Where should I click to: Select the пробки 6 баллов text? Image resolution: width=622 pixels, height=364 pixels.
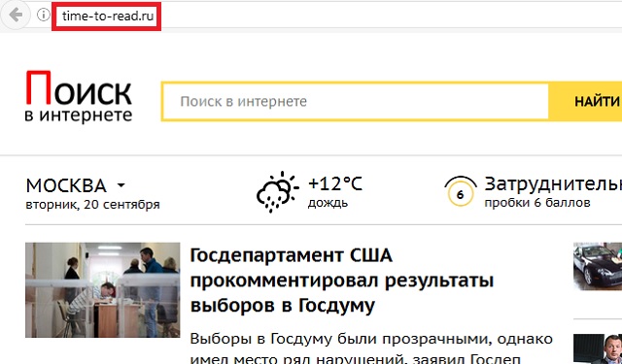point(537,203)
